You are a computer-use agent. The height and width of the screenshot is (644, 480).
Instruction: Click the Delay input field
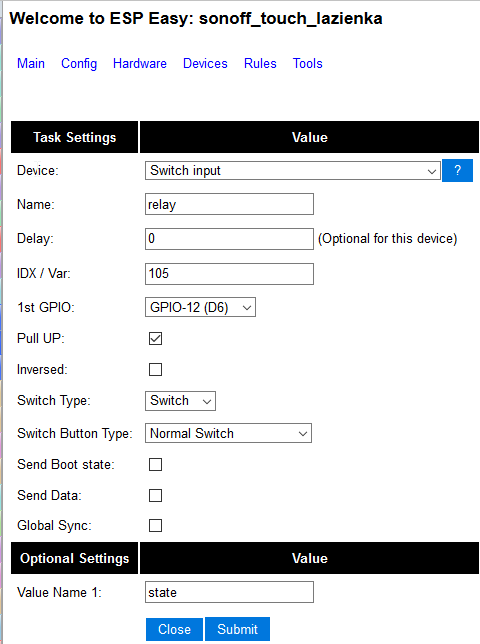click(x=229, y=239)
